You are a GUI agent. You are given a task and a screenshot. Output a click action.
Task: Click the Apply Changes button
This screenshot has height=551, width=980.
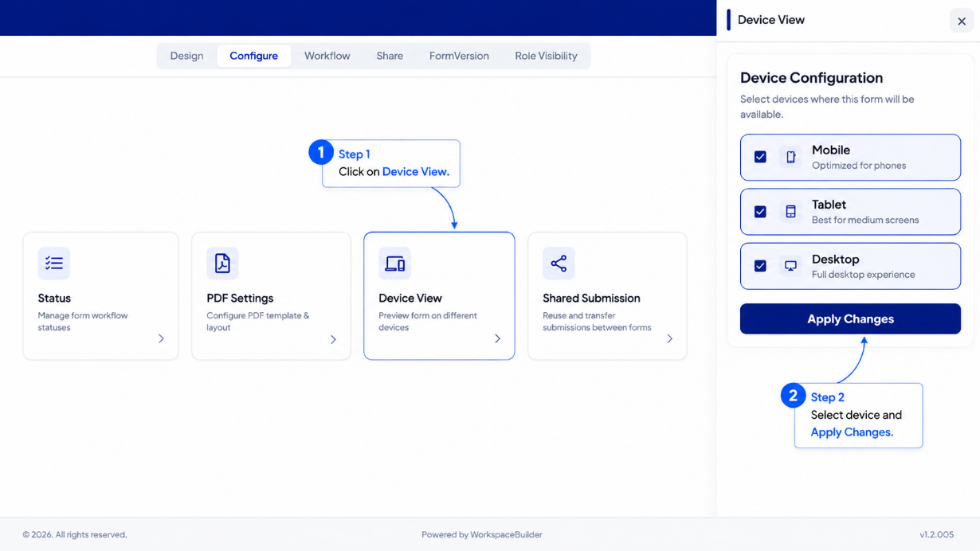pyautogui.click(x=850, y=318)
